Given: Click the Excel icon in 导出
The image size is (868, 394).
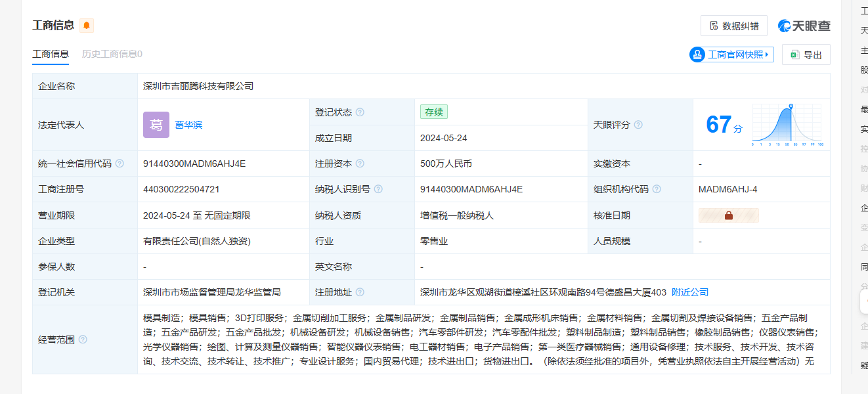Looking at the screenshot, I should pos(794,55).
